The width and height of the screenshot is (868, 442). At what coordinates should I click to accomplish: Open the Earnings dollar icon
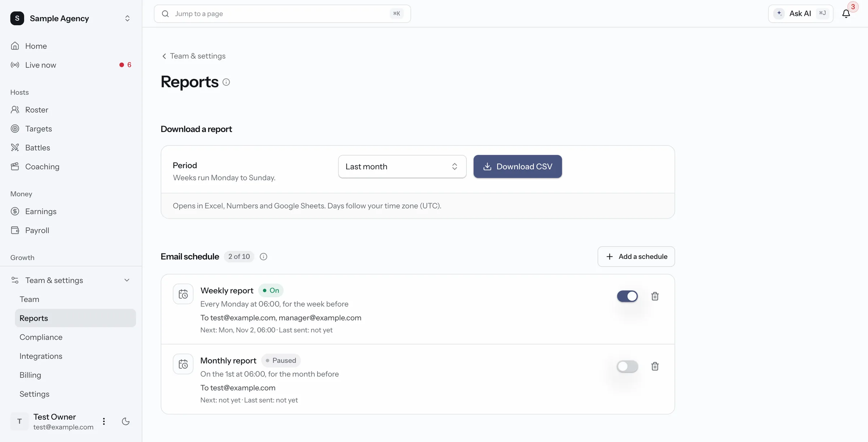coord(15,212)
